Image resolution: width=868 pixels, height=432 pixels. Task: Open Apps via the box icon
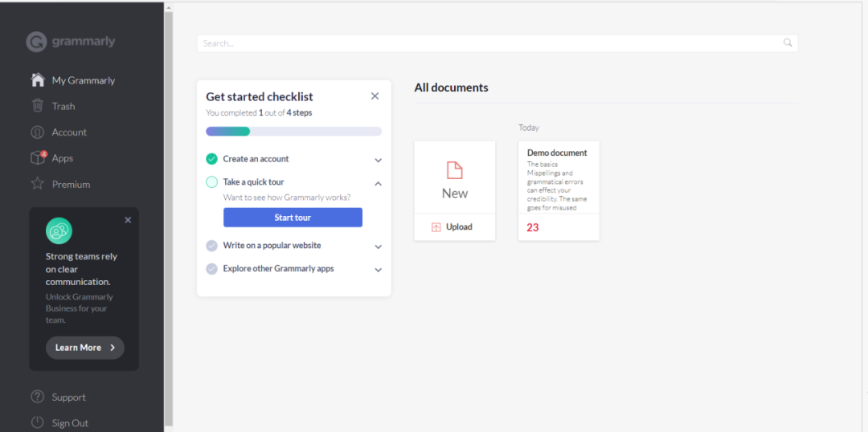pyautogui.click(x=38, y=158)
